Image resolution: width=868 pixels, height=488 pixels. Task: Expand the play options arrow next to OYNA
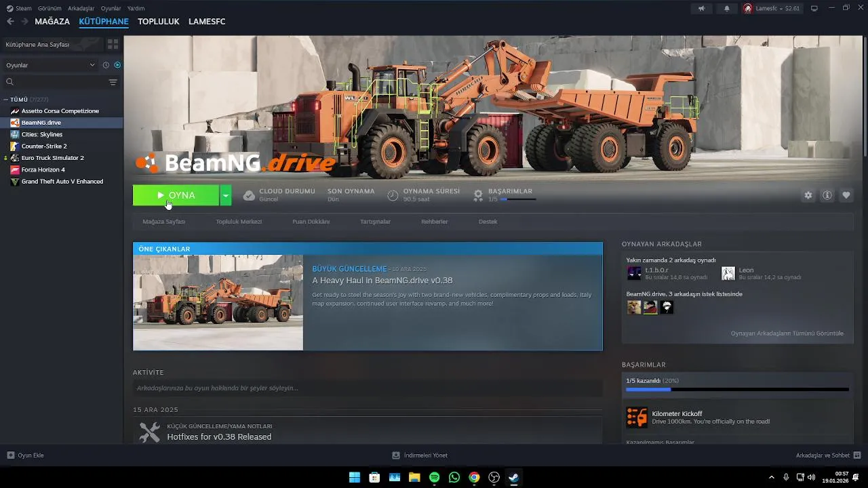coord(225,195)
